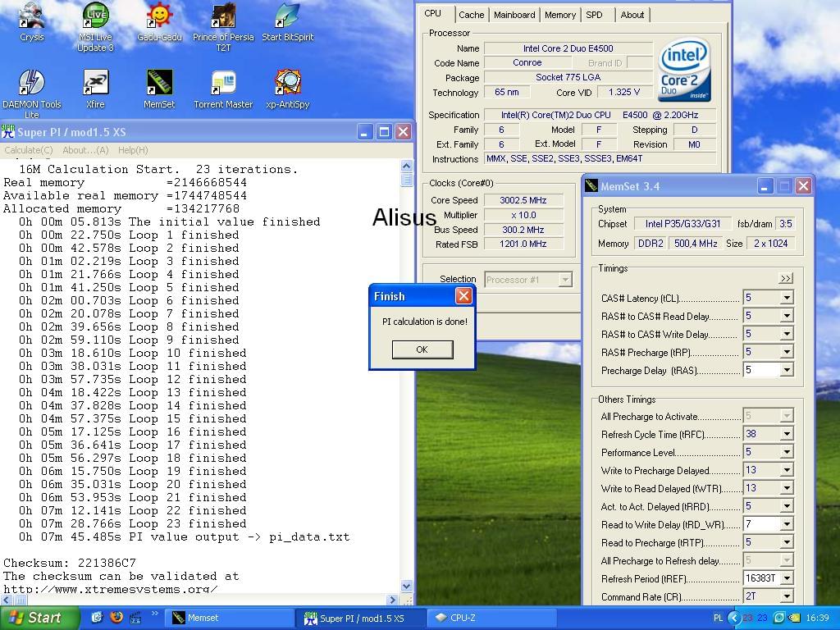Open the Performance Level dropdown
The height and width of the screenshot is (630, 840).
(x=787, y=452)
